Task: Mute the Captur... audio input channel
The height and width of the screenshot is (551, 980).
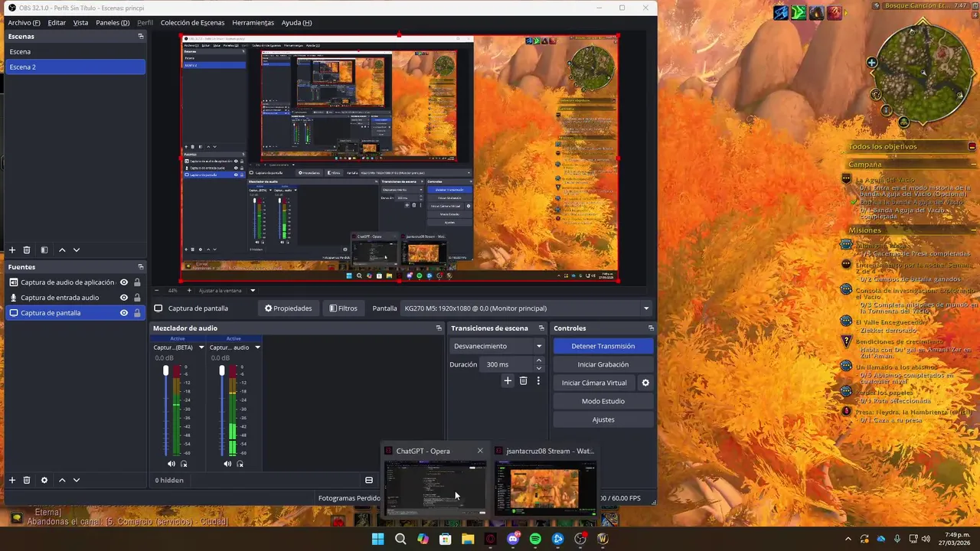Action: 227,464
